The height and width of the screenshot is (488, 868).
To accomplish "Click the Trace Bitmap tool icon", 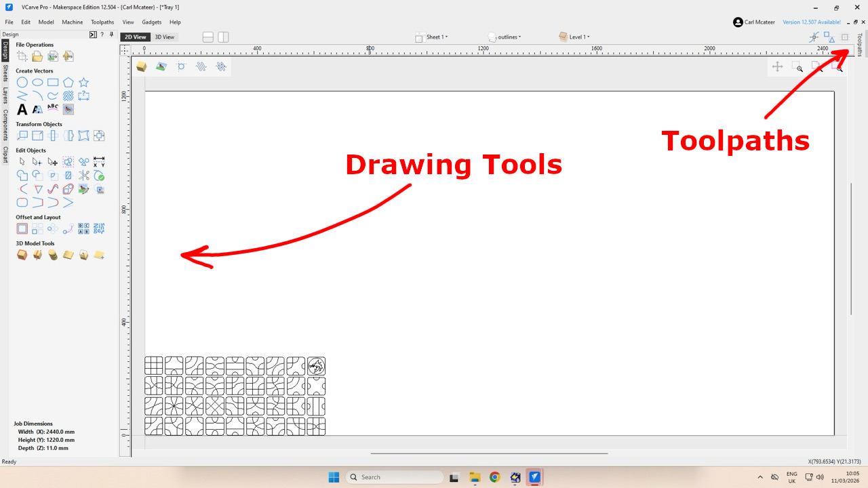I will [x=68, y=108].
